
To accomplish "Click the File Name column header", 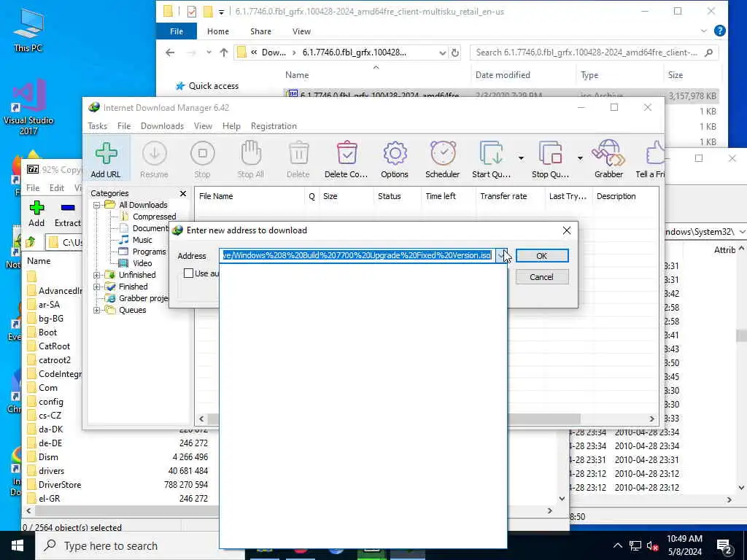I will (249, 196).
